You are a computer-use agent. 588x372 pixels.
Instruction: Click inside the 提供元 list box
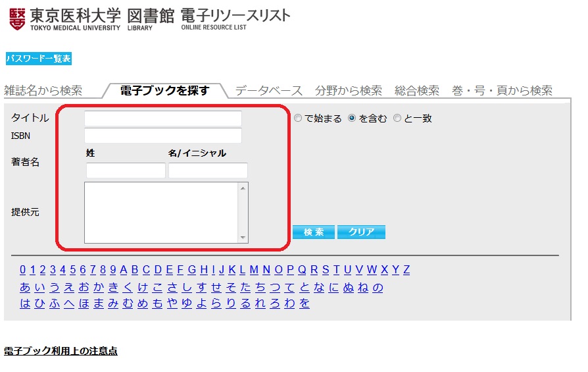(x=161, y=213)
